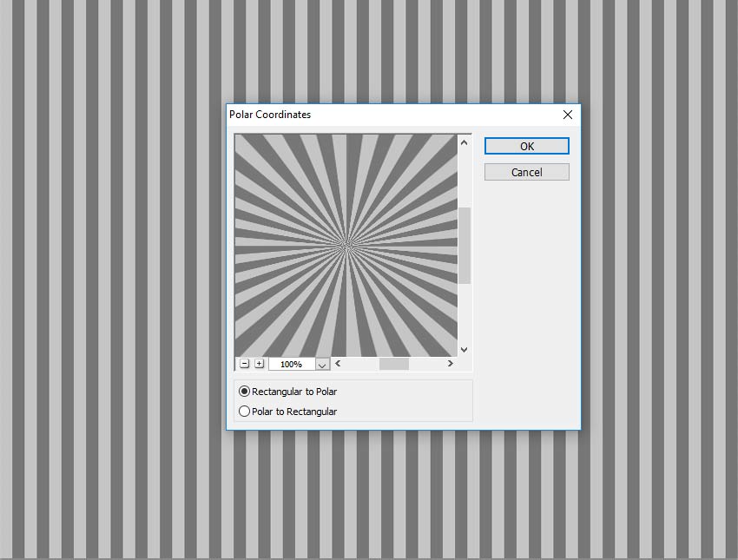Click the horizontal preview scrollbar thumb
The image size is (738, 560).
click(x=394, y=364)
